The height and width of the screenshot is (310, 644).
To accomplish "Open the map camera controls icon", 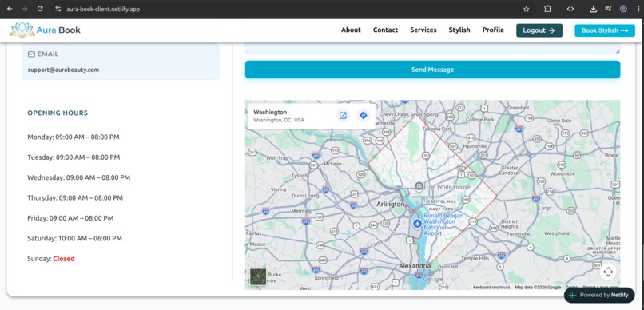I will (608, 272).
